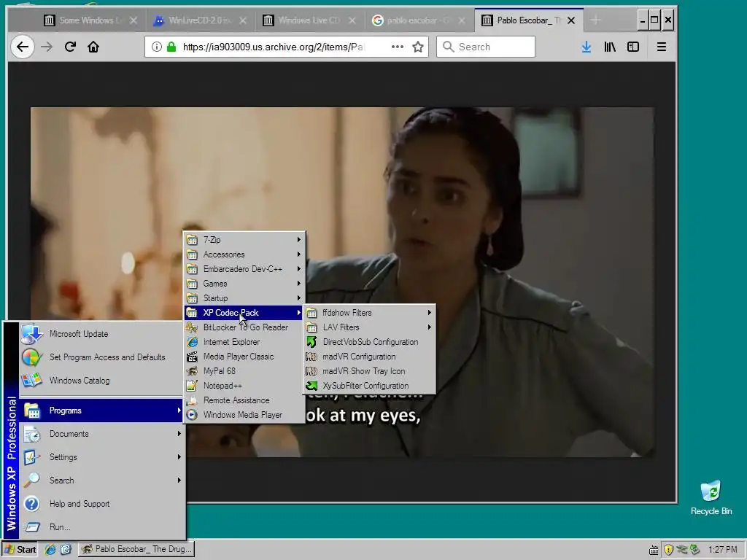Open the page actions three-dot menu
Screen dimensions: 747x560
point(398,47)
